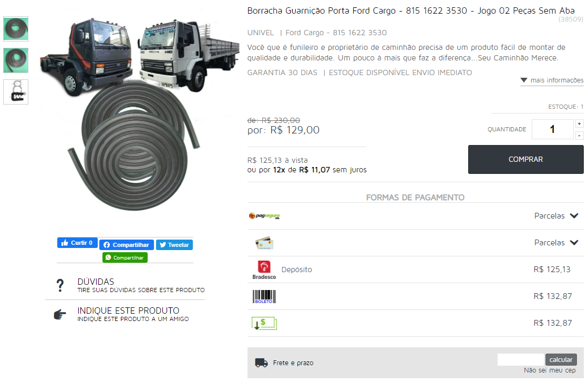Click the green money transfer icon
The image size is (588, 383).
coord(264,323)
